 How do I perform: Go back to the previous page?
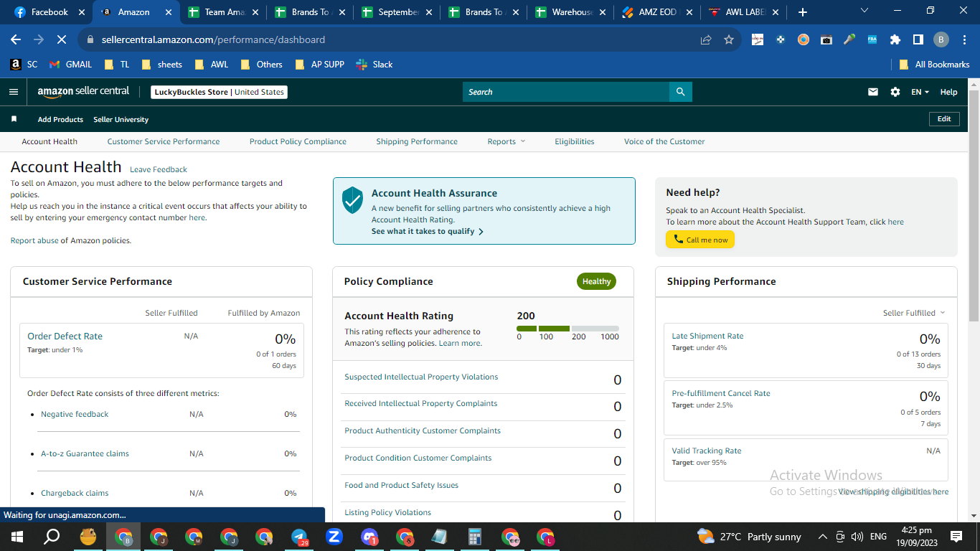[x=16, y=39]
